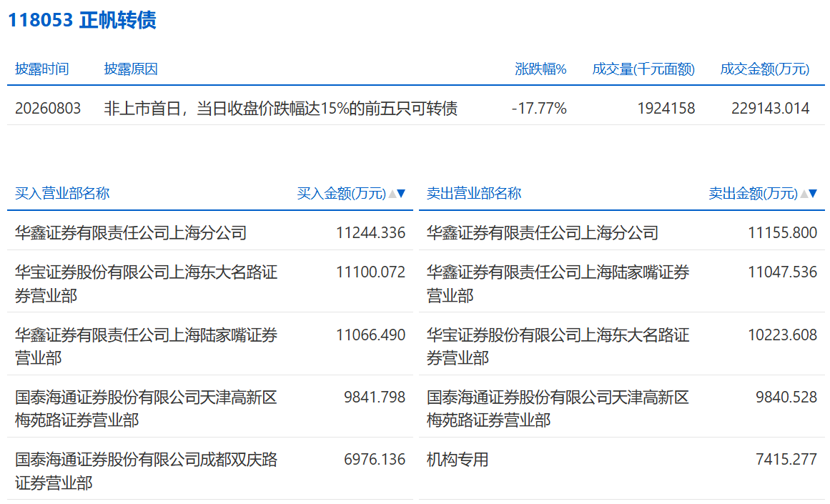Screen dimensions: 830x504
Task: Select seller 华宝证券上海东大名路证券营业部
Action: pyautogui.click(x=558, y=346)
